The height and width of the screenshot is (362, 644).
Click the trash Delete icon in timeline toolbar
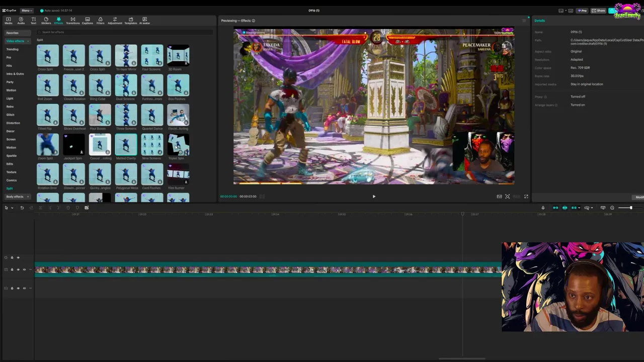click(68, 208)
